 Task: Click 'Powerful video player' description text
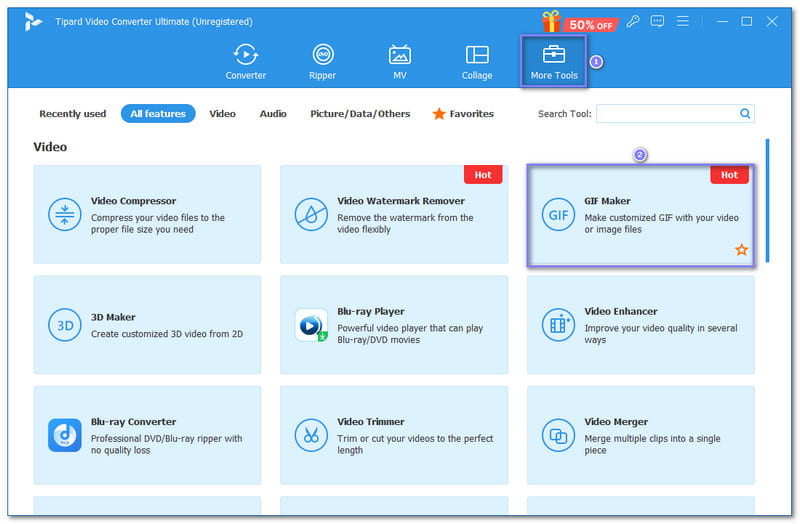(410, 334)
